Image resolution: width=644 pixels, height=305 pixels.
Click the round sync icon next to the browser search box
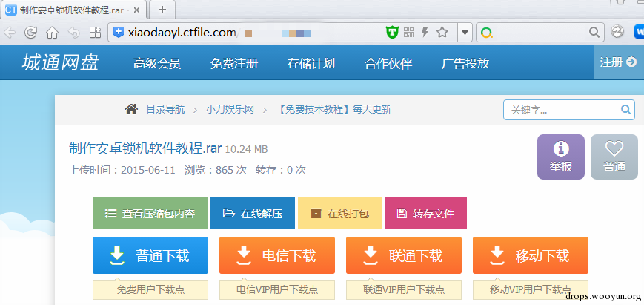click(617, 32)
